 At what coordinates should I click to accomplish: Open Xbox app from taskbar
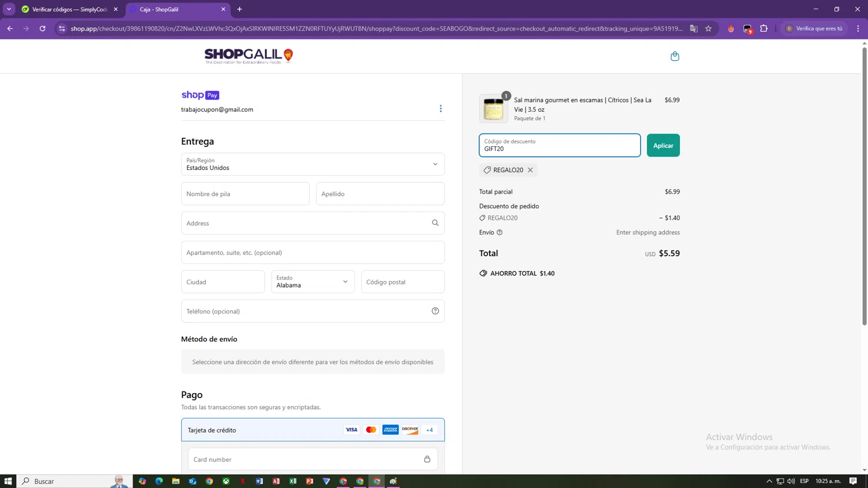[226, 481]
